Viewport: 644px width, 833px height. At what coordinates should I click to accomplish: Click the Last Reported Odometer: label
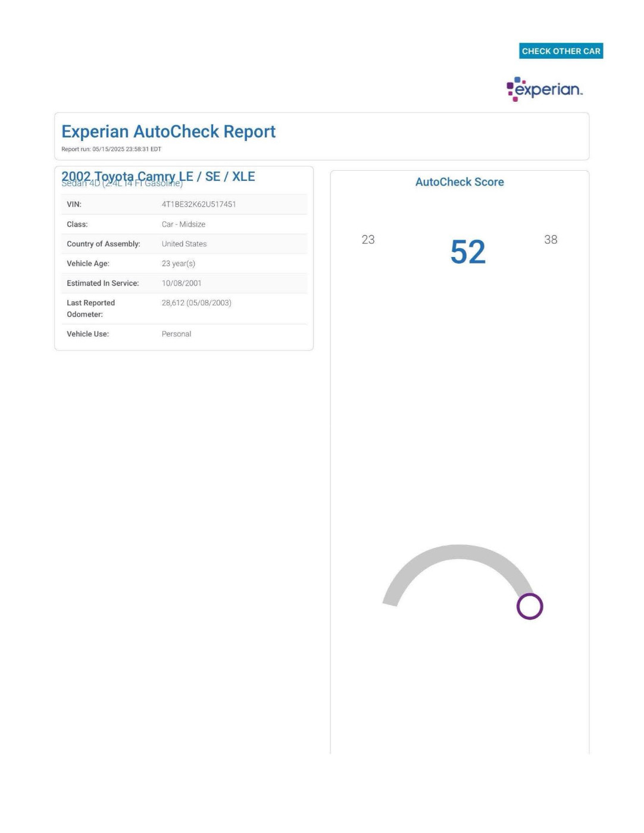pos(90,308)
